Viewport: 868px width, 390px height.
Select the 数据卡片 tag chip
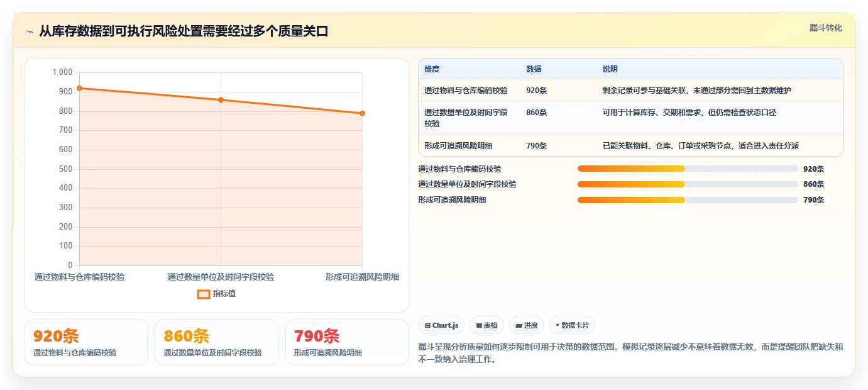pos(572,325)
